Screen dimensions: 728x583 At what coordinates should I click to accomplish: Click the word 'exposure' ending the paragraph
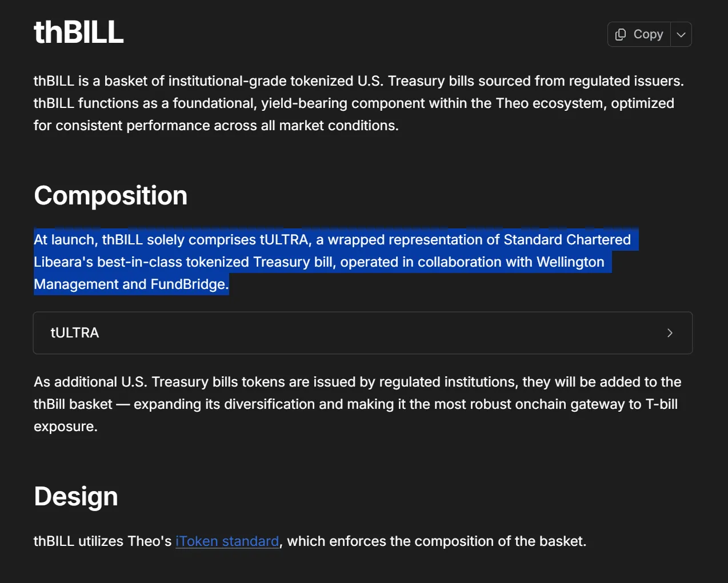[65, 427]
